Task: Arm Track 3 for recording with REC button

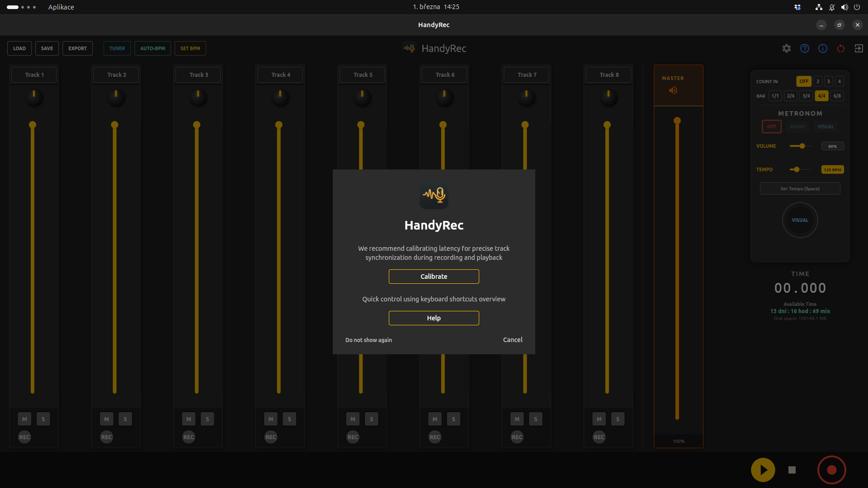Action: pyautogui.click(x=189, y=437)
